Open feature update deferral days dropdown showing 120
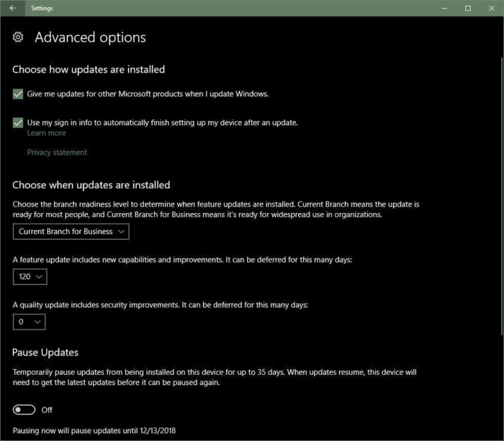Viewport: 504px width, 441px height. point(30,276)
